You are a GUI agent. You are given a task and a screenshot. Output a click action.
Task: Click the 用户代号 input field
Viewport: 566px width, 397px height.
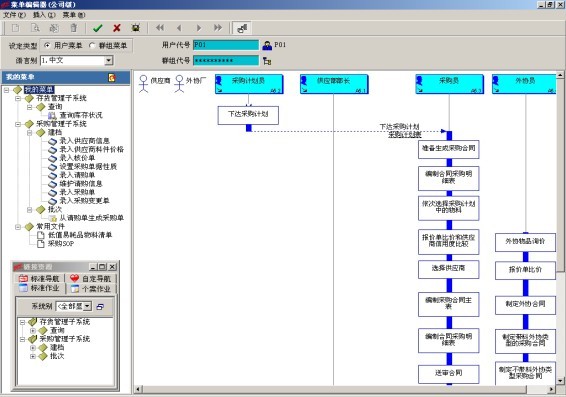point(226,45)
